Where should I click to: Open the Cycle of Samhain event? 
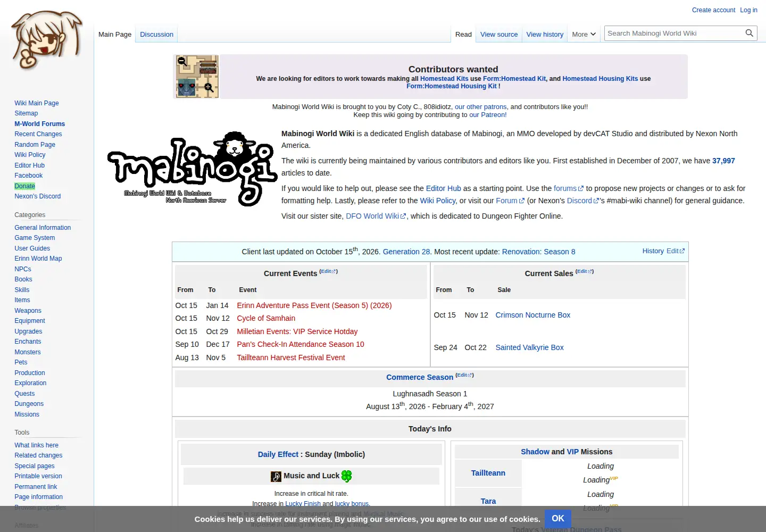[266, 318]
